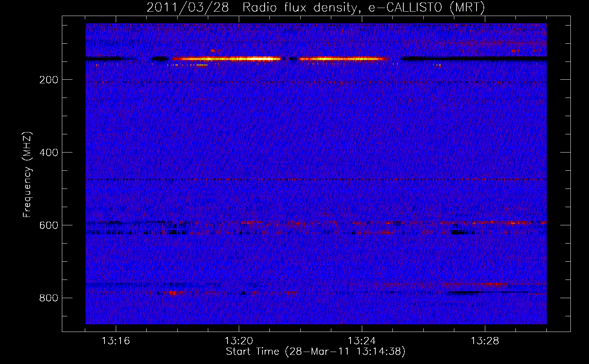This screenshot has width=589, height=364.
Task: Click the second bright burst near 13:23
Action: pyautogui.click(x=342, y=59)
